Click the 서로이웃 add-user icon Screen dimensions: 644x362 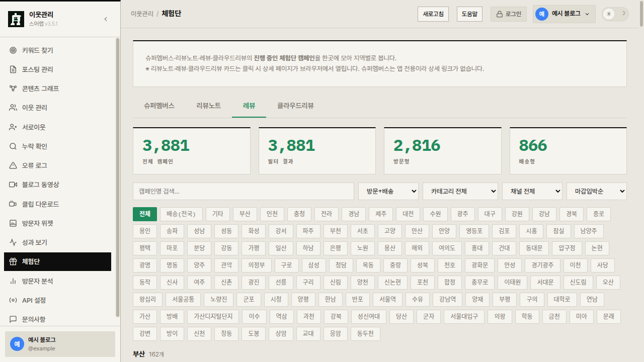[x=13, y=127]
